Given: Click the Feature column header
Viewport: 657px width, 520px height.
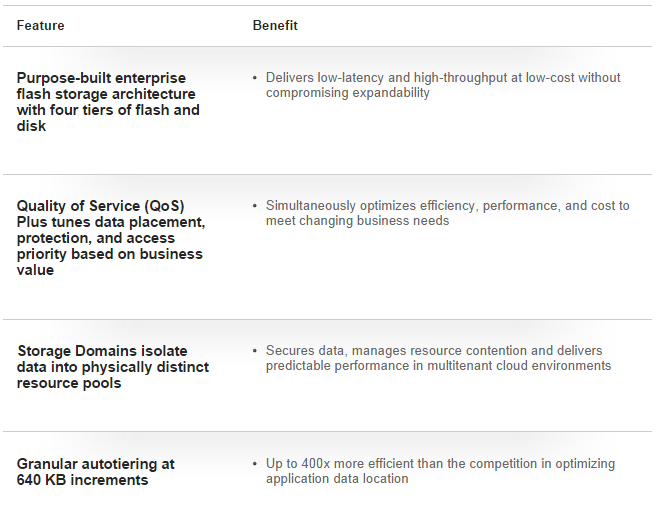Looking at the screenshot, I should coord(40,26).
